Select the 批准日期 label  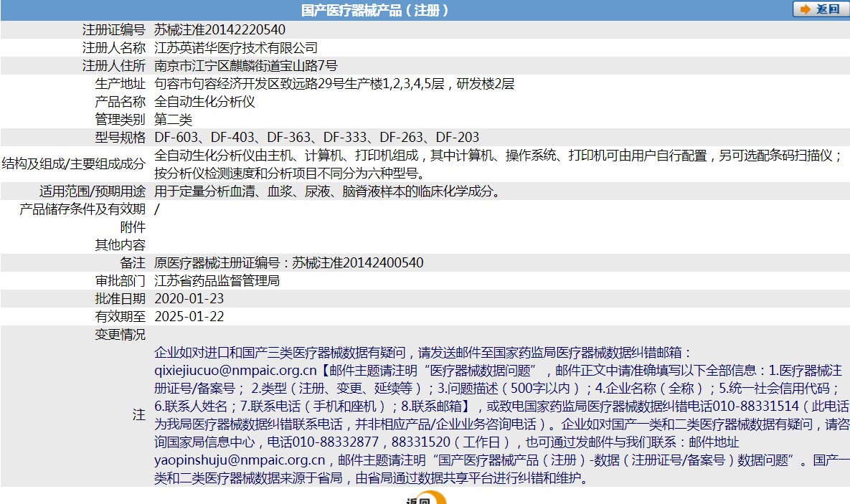pos(121,298)
